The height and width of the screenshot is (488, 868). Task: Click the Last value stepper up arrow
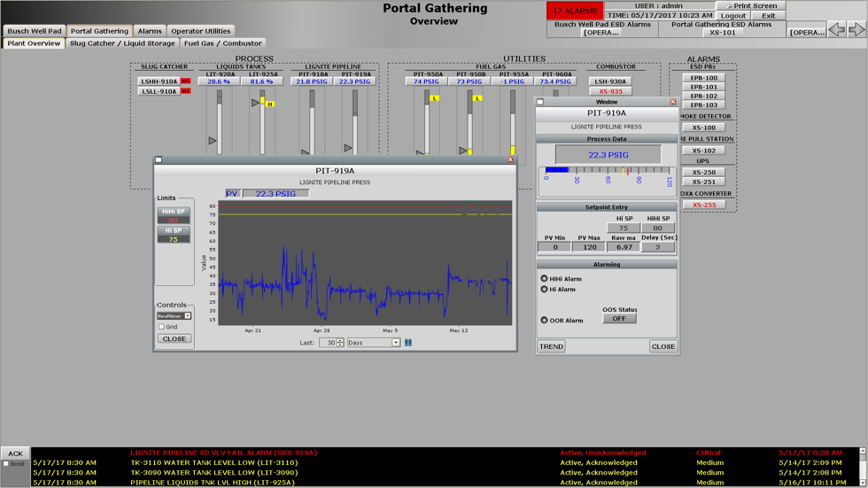coord(340,341)
